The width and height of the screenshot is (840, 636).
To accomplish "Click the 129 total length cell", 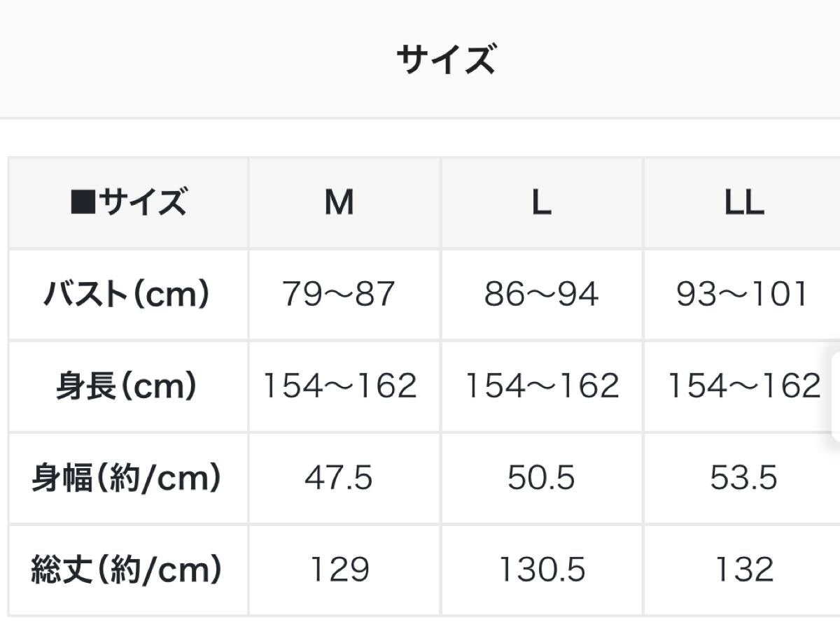I will (339, 570).
